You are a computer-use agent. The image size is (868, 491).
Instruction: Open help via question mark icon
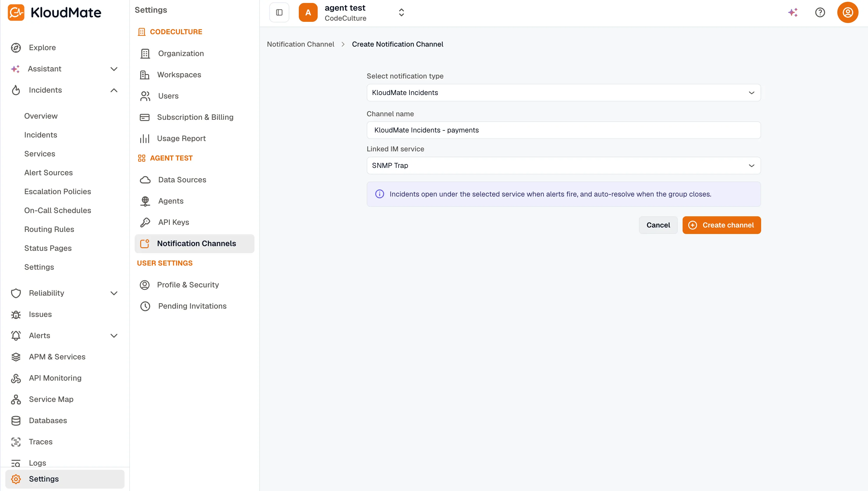click(820, 12)
